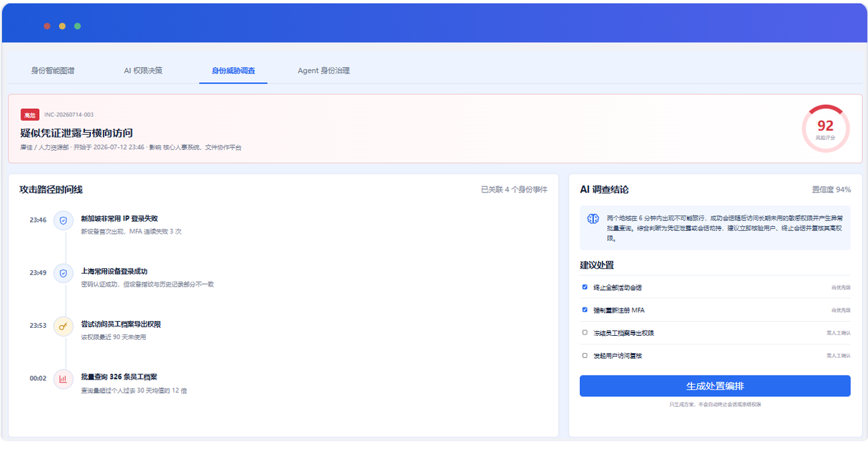The width and height of the screenshot is (868, 450).
Task: Click the 上海常用设备登录成功 event title
Action: 114,271
